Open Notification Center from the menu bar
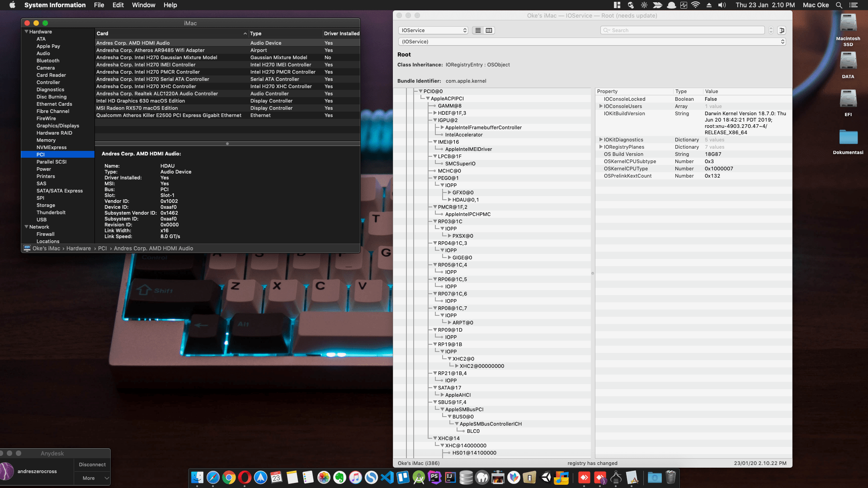This screenshot has width=868, height=488. (854, 5)
